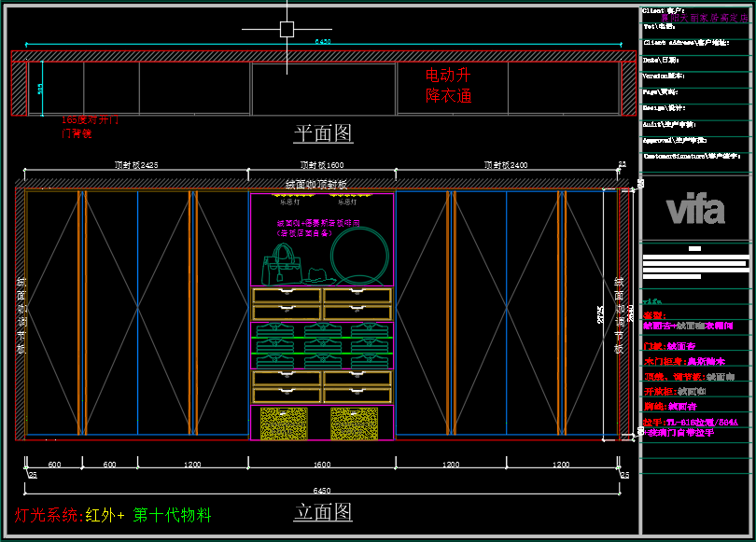Click the Client 客户 field in title block
This screenshot has width=756, height=542.
coord(665,10)
